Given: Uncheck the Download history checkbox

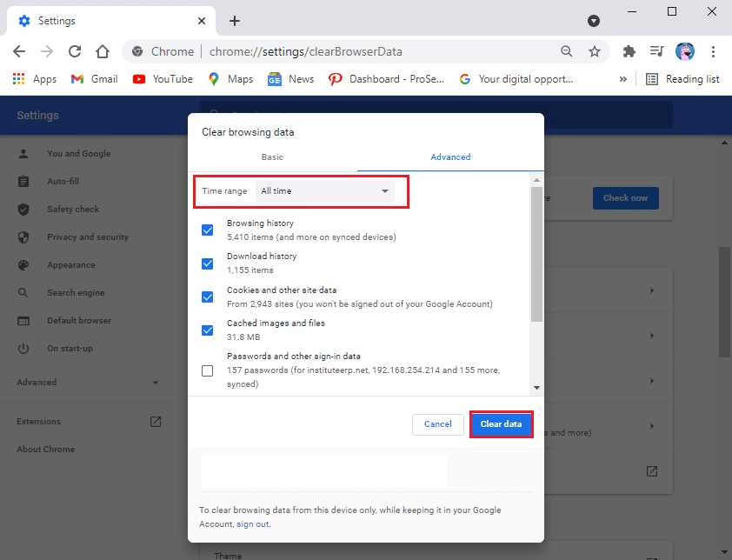Looking at the screenshot, I should (x=207, y=263).
